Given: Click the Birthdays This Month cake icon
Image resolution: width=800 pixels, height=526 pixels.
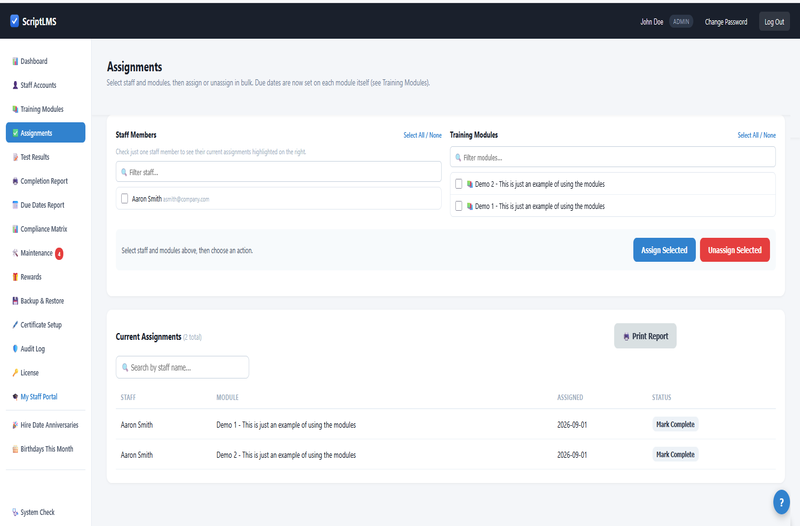Looking at the screenshot, I should click(15, 449).
